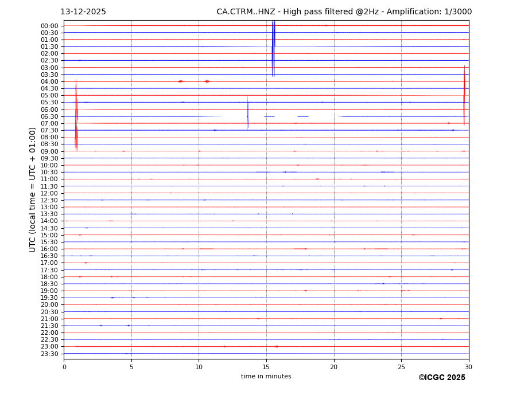The width and height of the screenshot is (532, 399).
Task: Select the 00:00 time row label
Action: pyautogui.click(x=49, y=26)
